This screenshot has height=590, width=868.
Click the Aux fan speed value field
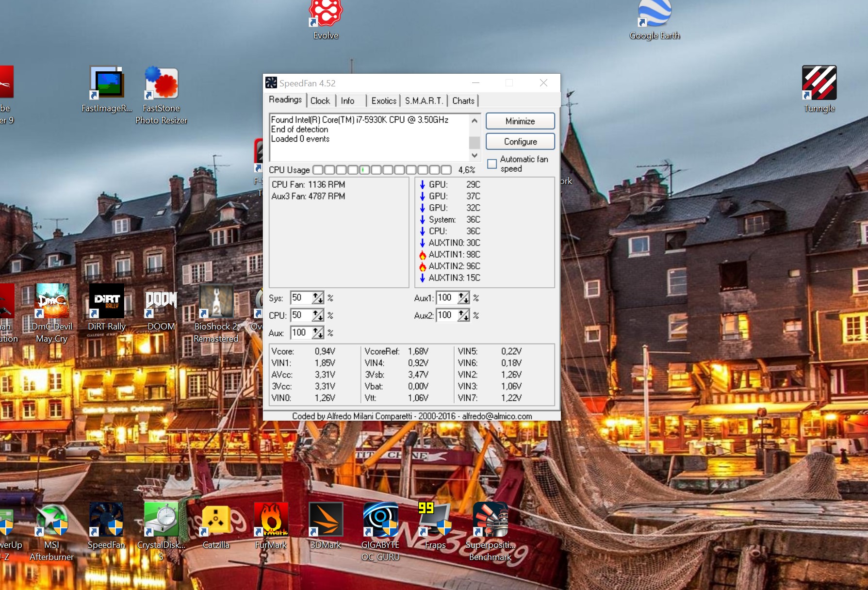301,333
